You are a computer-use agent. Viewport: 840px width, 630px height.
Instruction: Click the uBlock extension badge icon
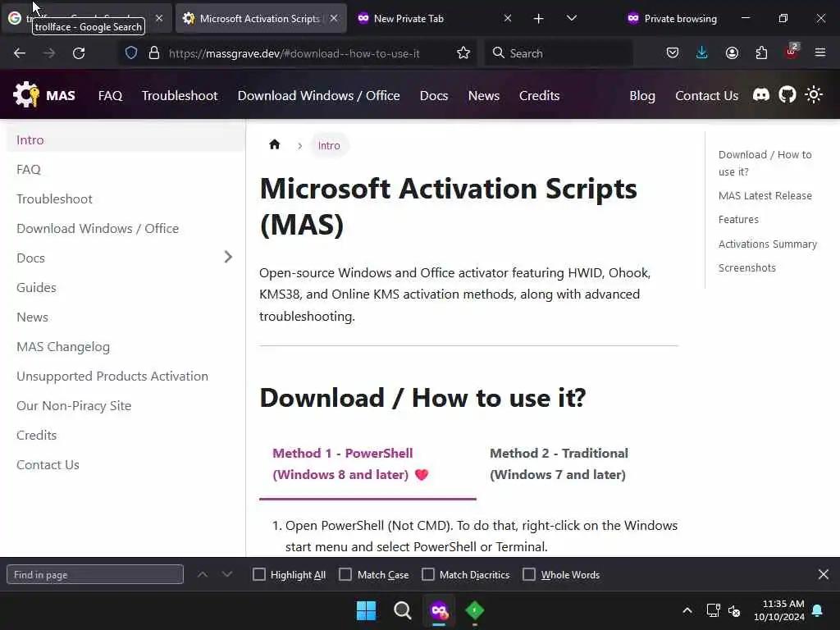point(792,52)
